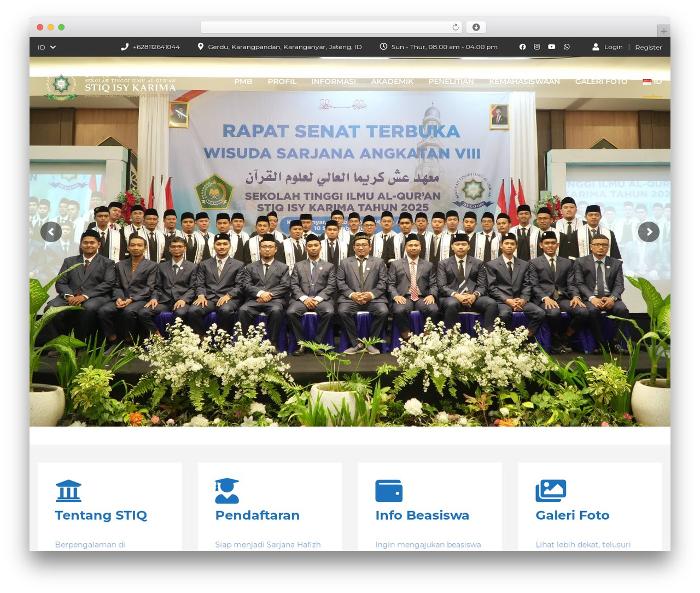This screenshot has width=700, height=593.
Task: Click the STIQ Isy Karima logo
Action: click(110, 86)
